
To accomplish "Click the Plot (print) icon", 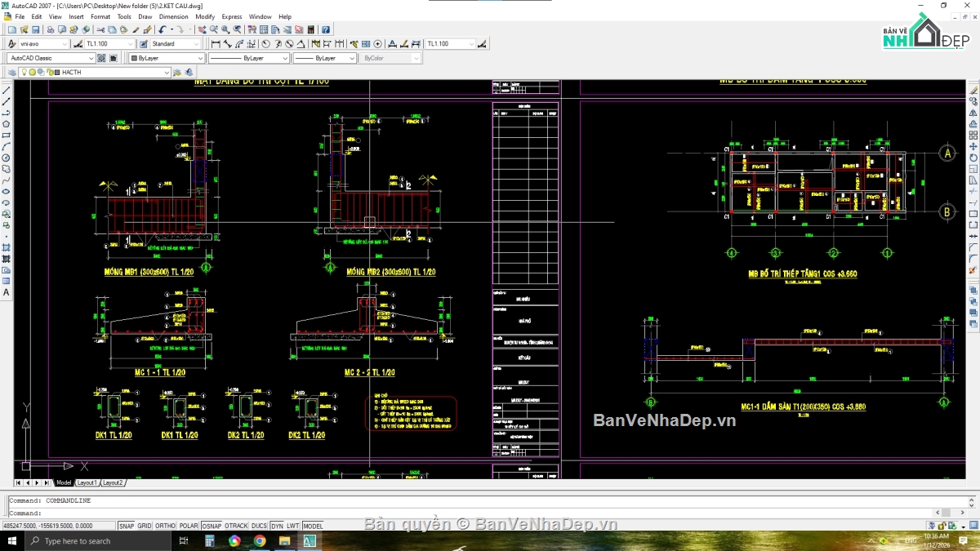I will click(50, 29).
